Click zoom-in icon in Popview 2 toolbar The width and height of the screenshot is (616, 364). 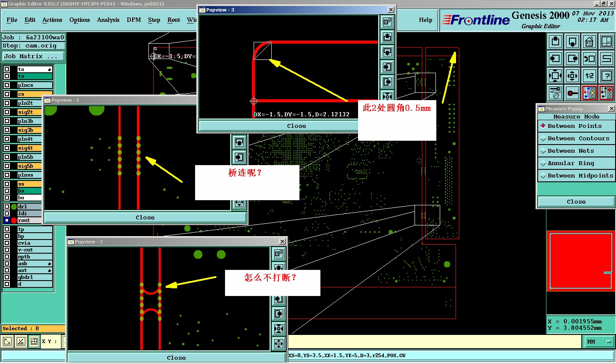278,328
